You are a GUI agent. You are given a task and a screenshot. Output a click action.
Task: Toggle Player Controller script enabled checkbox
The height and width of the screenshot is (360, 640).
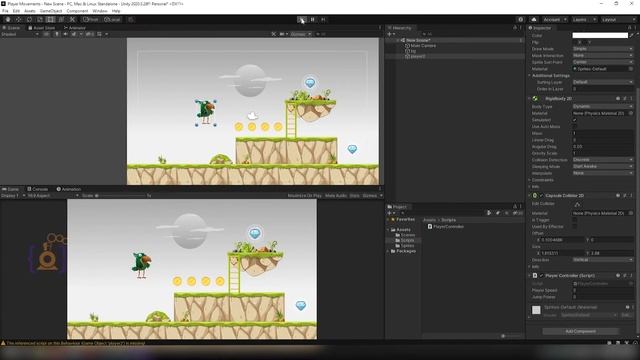point(542,276)
